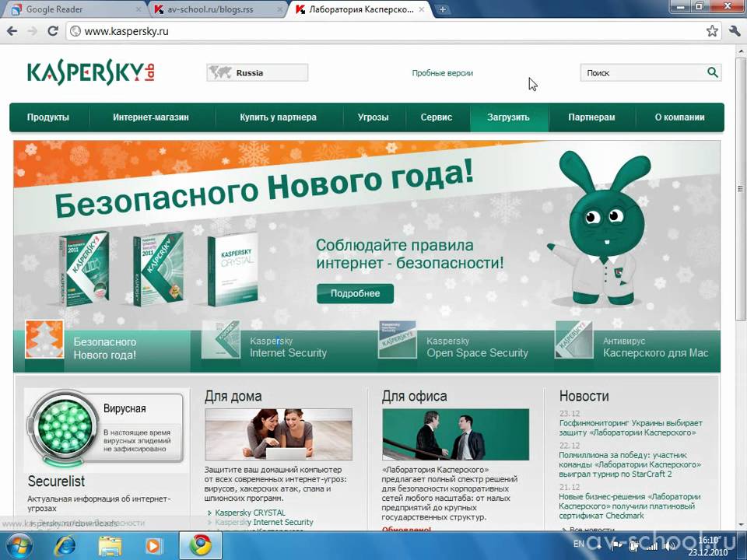
Task: Click the search magnifier icon
Action: click(712, 72)
